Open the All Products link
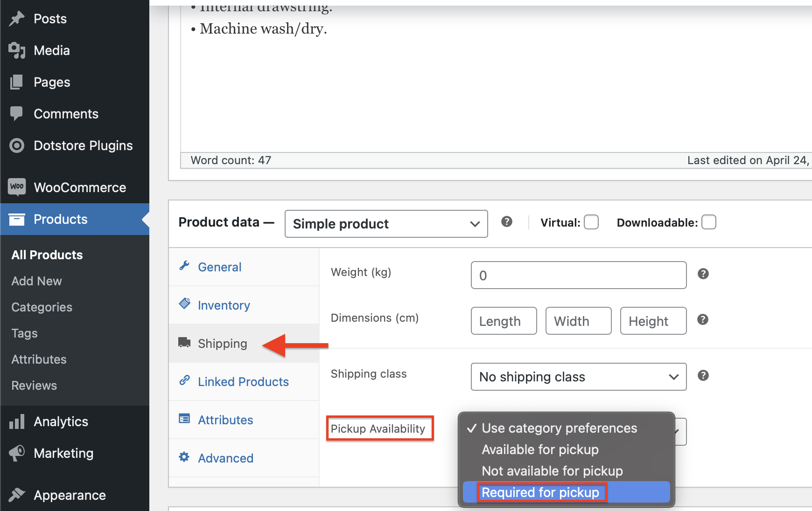The image size is (812, 511). pos(47,255)
